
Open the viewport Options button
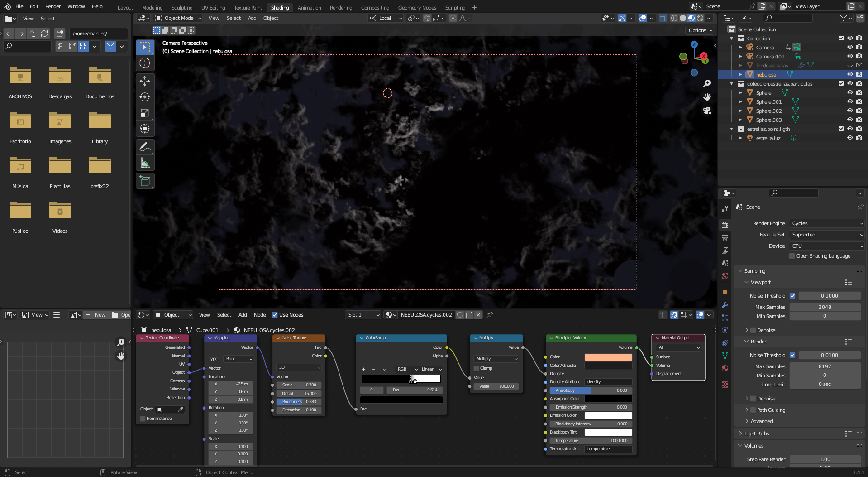pyautogui.click(x=700, y=30)
